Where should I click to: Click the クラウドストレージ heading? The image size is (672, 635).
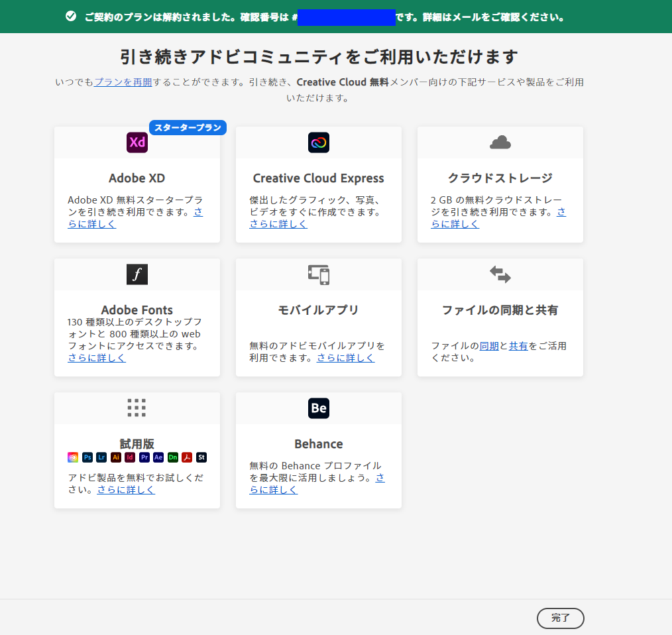(x=500, y=178)
